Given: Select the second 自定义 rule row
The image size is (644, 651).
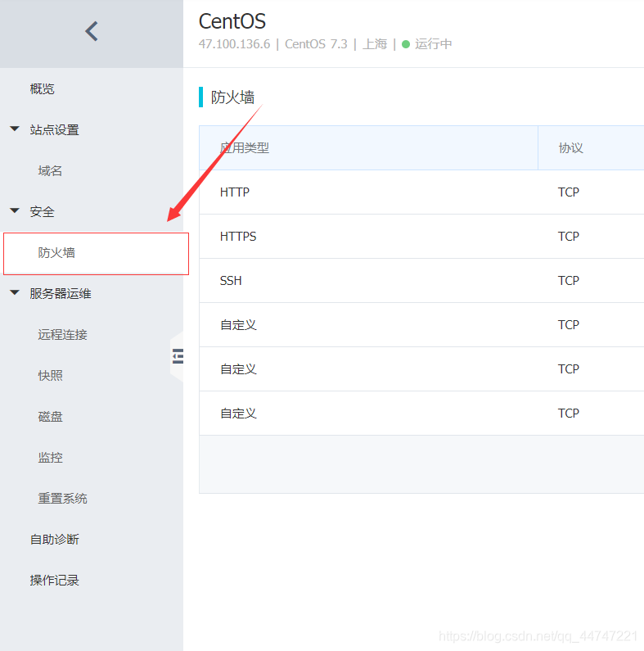Looking at the screenshot, I should [421, 369].
